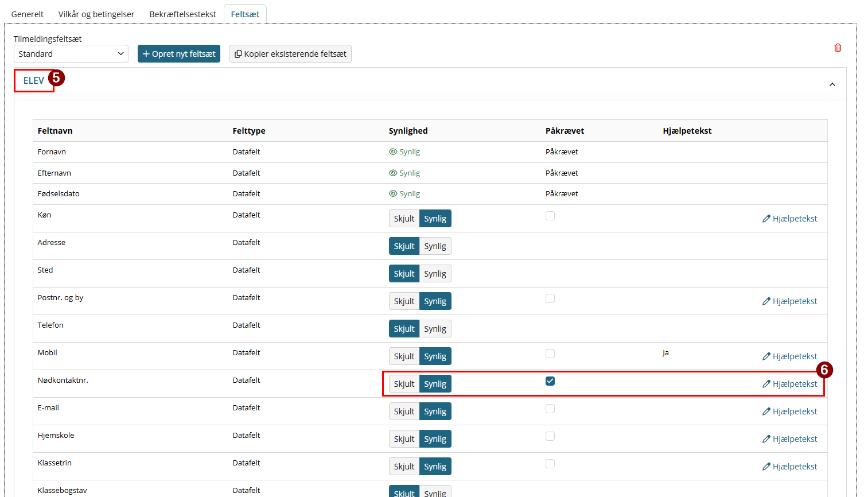
Task: Edit Hjælpetekst for Mobil
Action: click(789, 356)
